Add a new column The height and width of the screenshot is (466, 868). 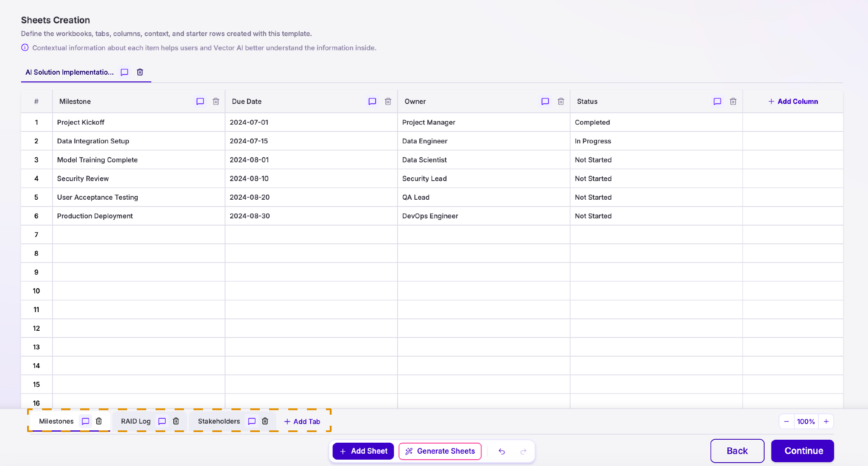(793, 101)
